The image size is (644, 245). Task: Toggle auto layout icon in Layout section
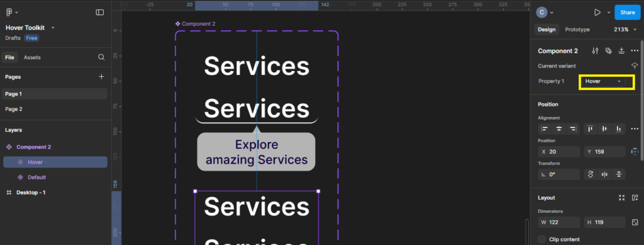tap(635, 198)
